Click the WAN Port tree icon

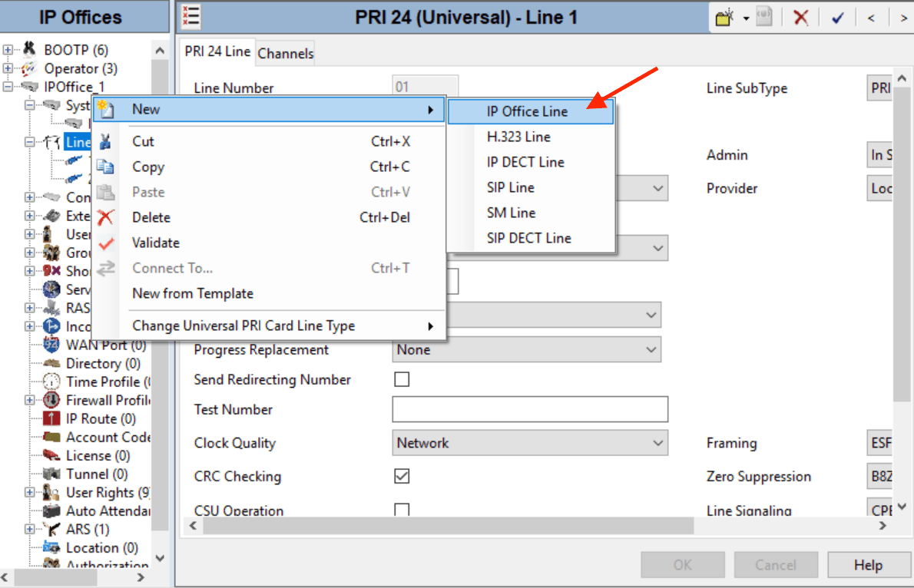51,345
